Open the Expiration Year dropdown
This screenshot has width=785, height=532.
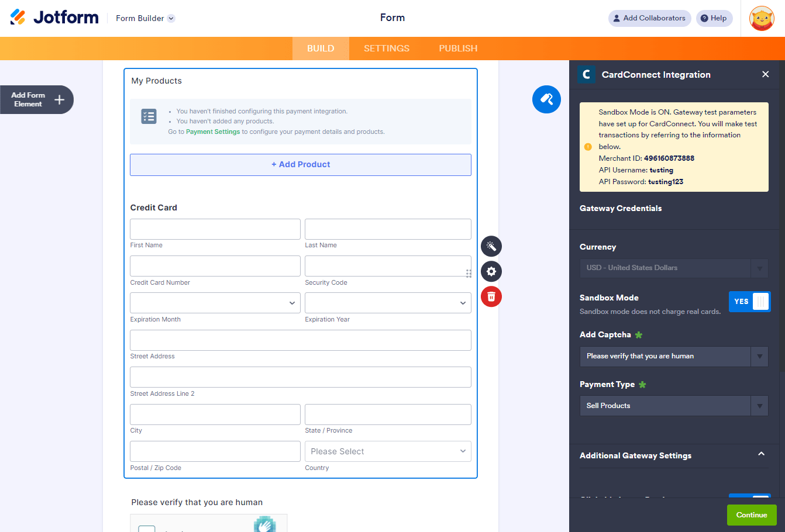(x=388, y=303)
